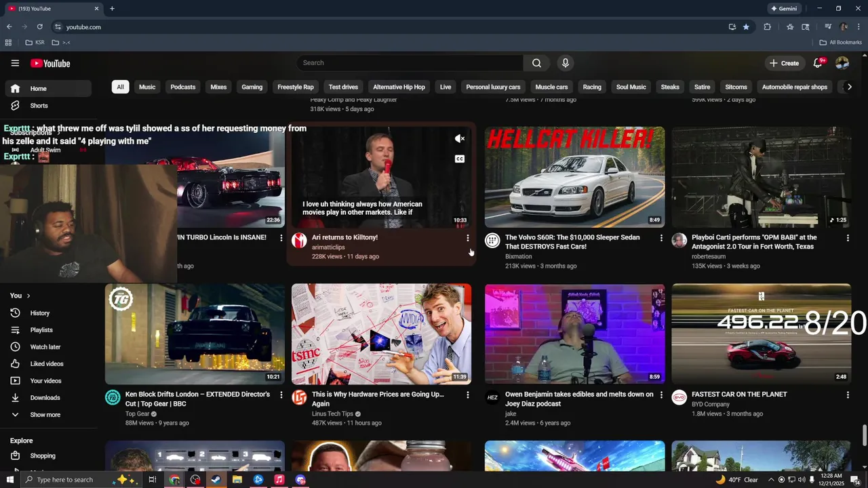Open File Explorer from taskbar
This screenshot has width=868, height=488.
237,480
